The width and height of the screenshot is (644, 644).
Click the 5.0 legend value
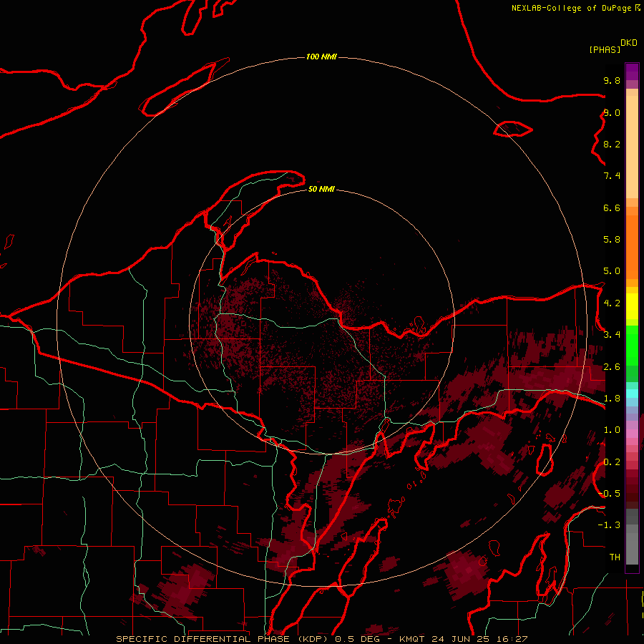click(612, 271)
